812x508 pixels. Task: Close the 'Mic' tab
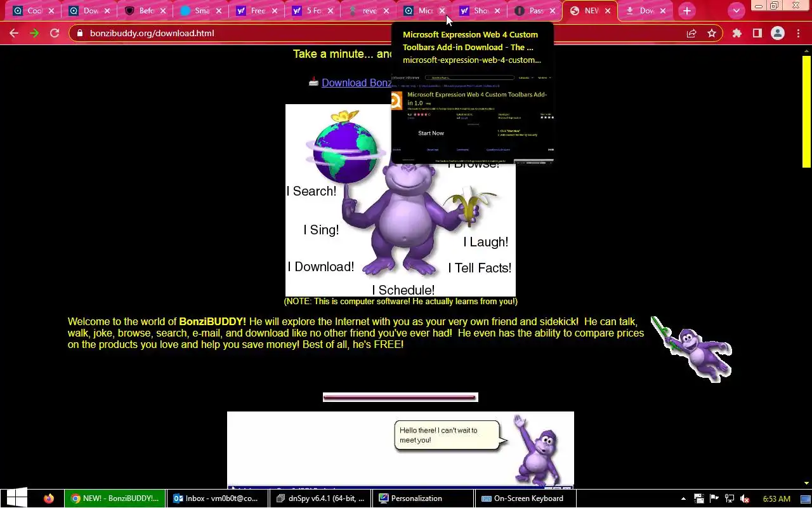coord(442,11)
